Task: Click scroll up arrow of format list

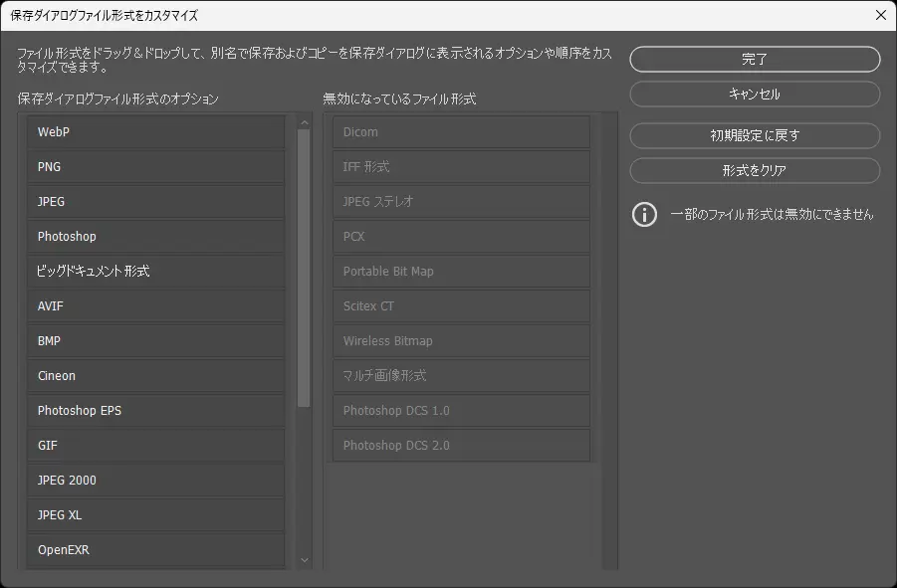Action: pos(305,122)
